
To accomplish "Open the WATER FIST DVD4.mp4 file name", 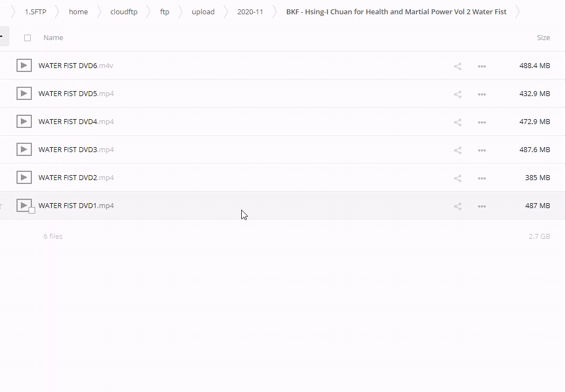I will pos(76,122).
